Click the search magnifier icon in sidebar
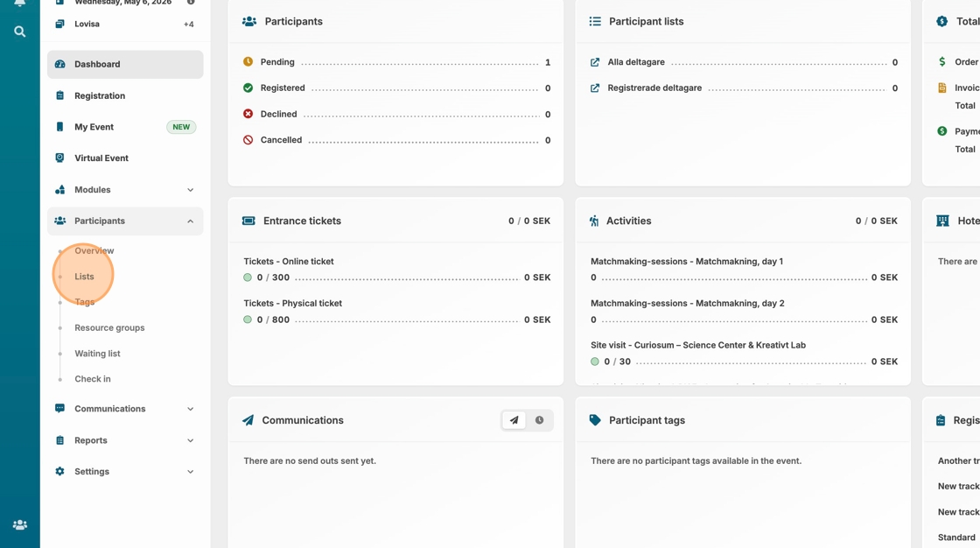Viewport: 980px width, 548px height. pyautogui.click(x=19, y=32)
